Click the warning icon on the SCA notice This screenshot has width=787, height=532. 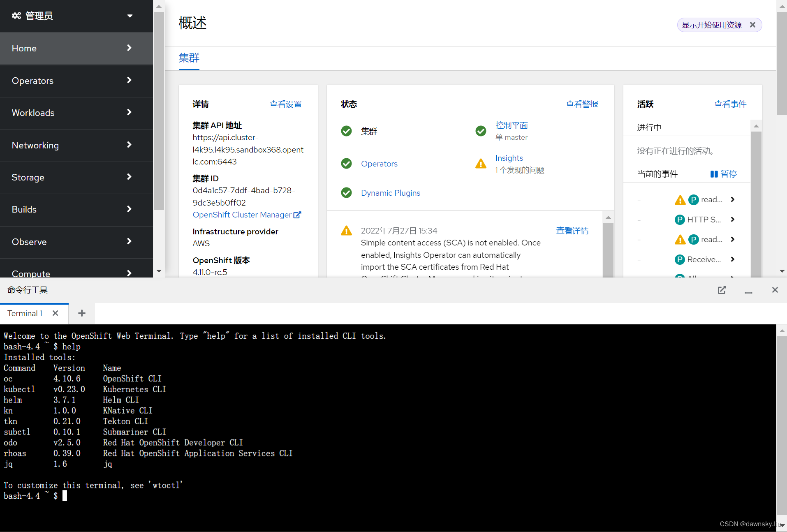[346, 231]
